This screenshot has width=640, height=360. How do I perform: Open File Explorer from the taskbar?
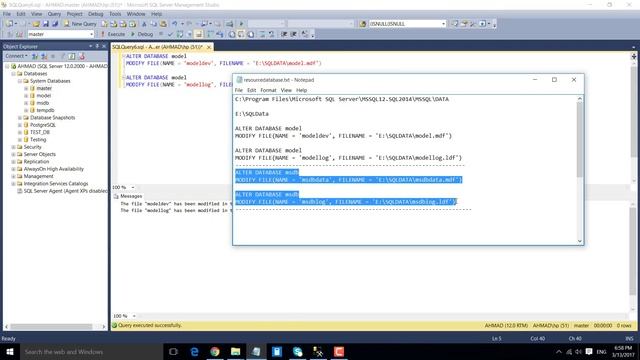click(x=236, y=351)
